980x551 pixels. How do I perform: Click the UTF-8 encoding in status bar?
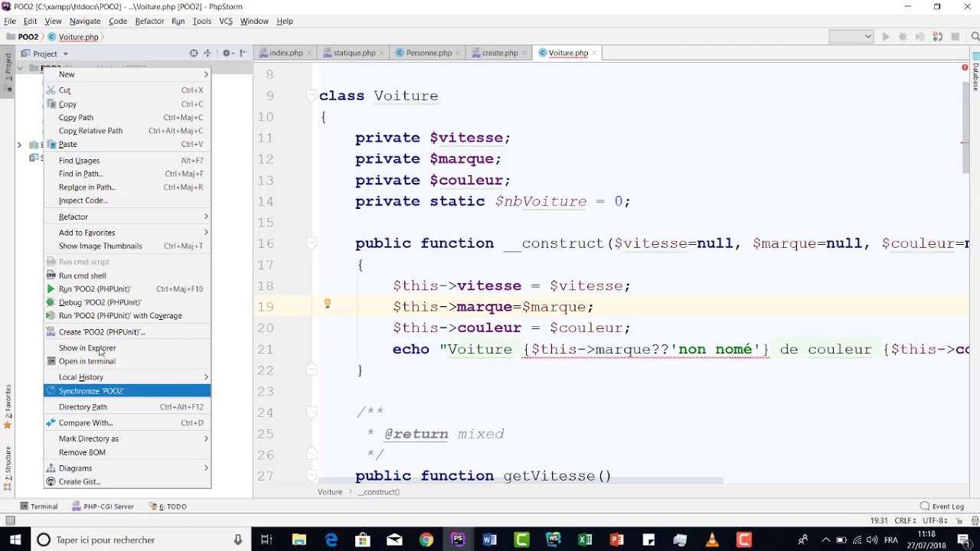point(936,520)
